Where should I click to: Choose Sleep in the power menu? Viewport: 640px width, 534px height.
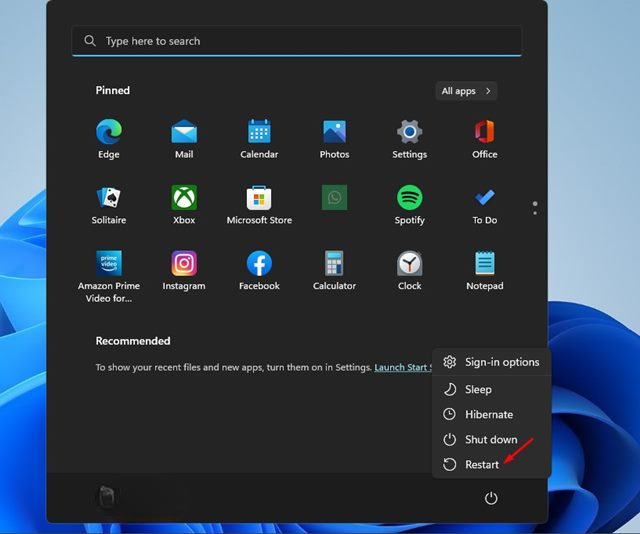pyautogui.click(x=491, y=389)
